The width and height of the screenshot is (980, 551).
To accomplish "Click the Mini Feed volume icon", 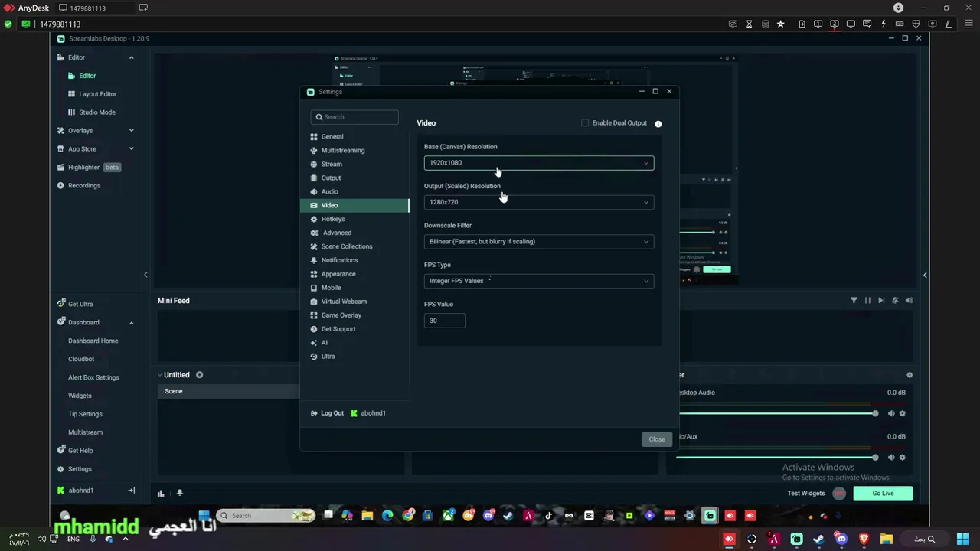I will tap(909, 301).
